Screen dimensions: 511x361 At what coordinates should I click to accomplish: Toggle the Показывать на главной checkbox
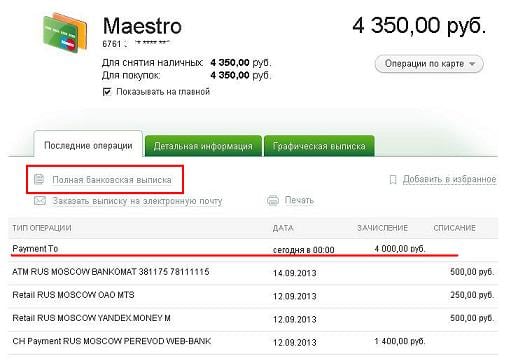tap(107, 92)
